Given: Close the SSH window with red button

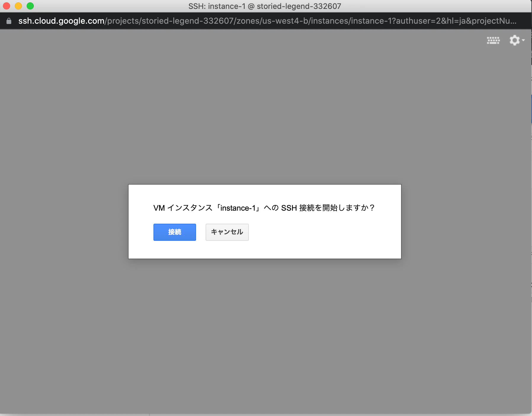Looking at the screenshot, I should point(7,6).
